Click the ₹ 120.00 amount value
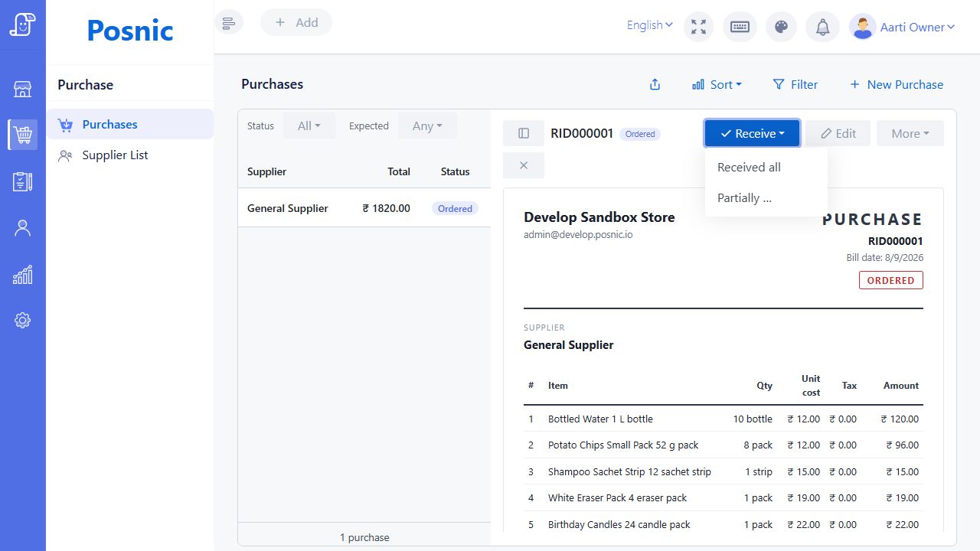 pos(900,419)
